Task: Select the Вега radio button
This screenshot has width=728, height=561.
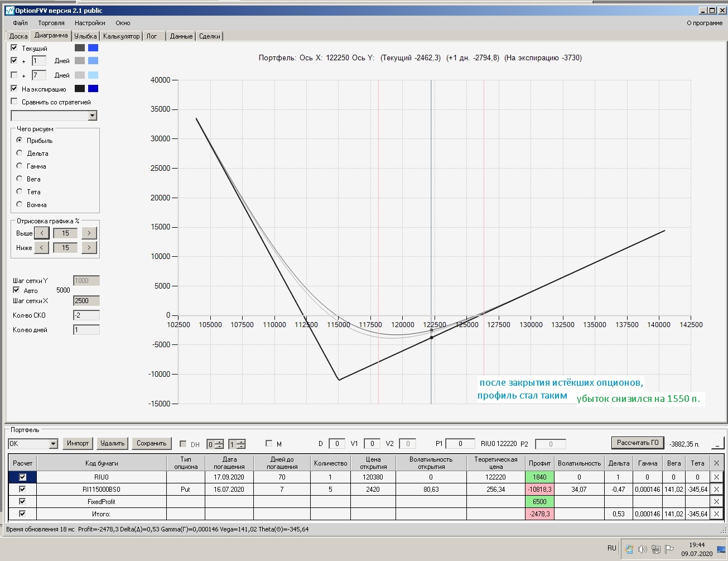Action: [x=20, y=179]
